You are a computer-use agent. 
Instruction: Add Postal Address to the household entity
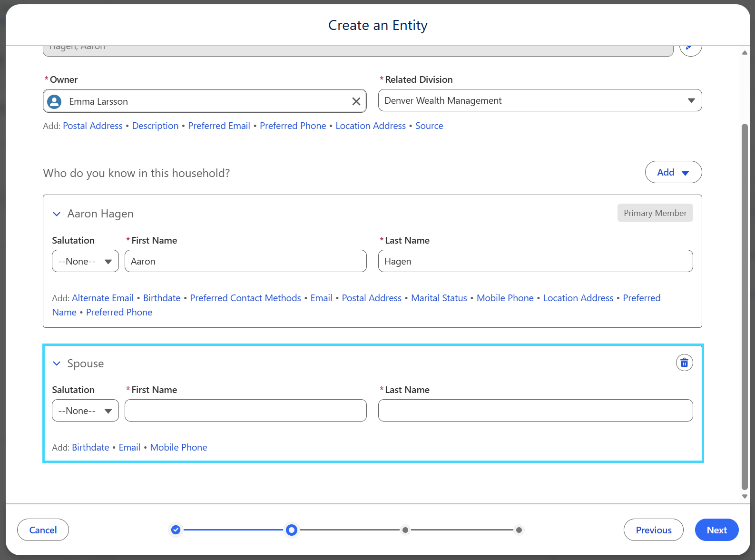click(93, 126)
